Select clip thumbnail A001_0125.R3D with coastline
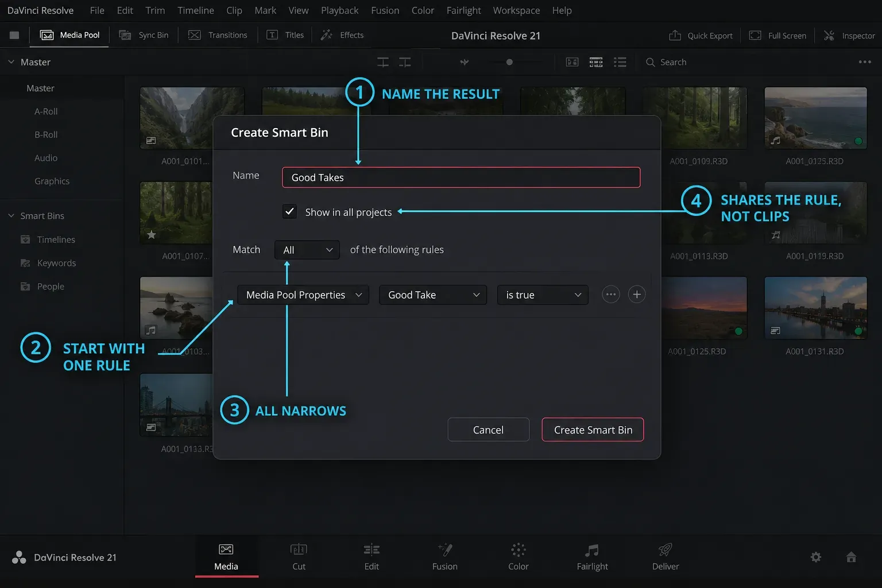The height and width of the screenshot is (588, 882). click(x=815, y=118)
